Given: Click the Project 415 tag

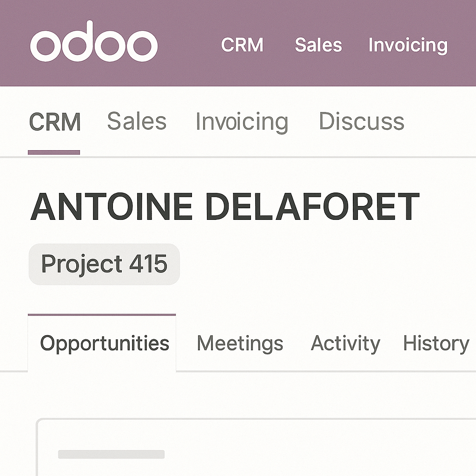Looking at the screenshot, I should pyautogui.click(x=104, y=264).
